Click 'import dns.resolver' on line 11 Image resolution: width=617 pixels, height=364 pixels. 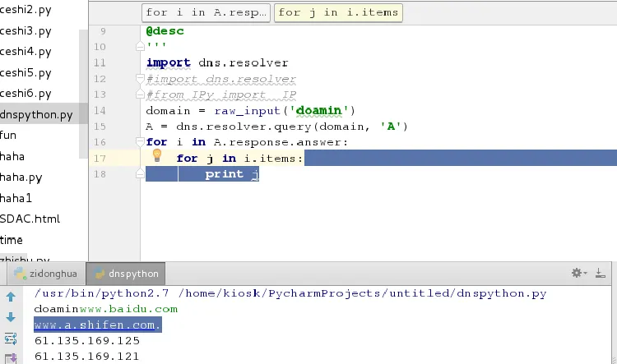click(x=217, y=63)
